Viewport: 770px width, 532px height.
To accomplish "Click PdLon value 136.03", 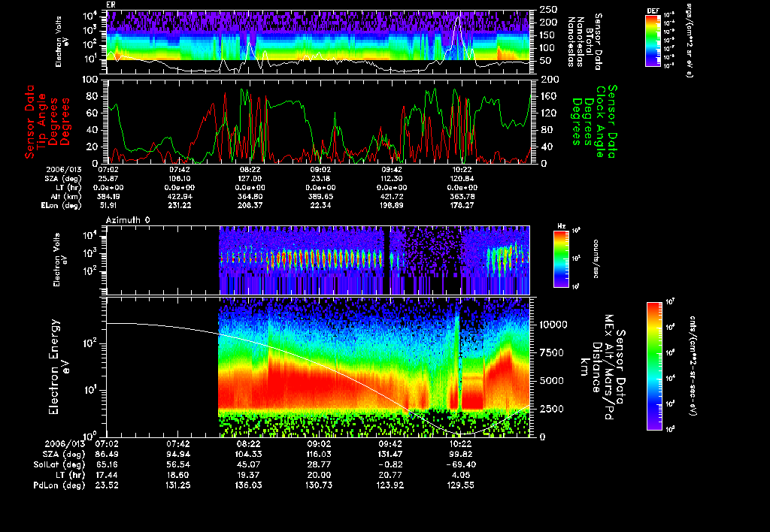I will [x=248, y=485].
